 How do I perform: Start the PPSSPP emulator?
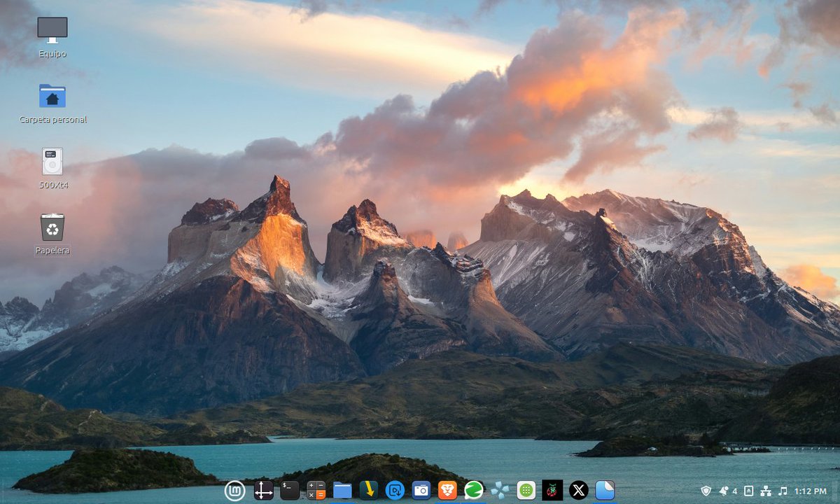pyautogui.click(x=500, y=490)
